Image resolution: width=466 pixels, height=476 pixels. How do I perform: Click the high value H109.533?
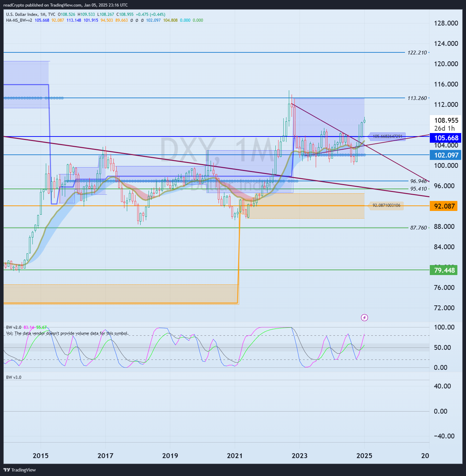pyautogui.click(x=86, y=14)
